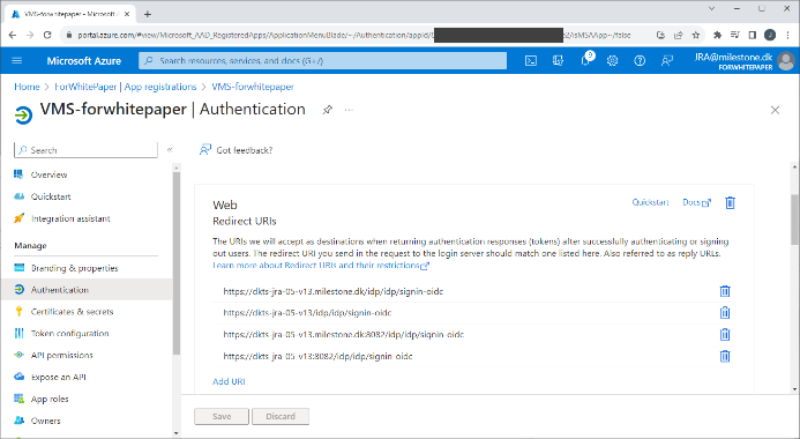This screenshot has height=439, width=800.
Task: Open Cloud Shell from the top bar
Action: (x=532, y=61)
